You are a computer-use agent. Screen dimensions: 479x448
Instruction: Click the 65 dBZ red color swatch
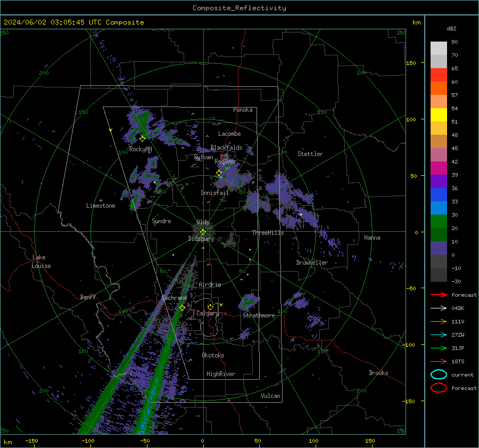[439, 75]
